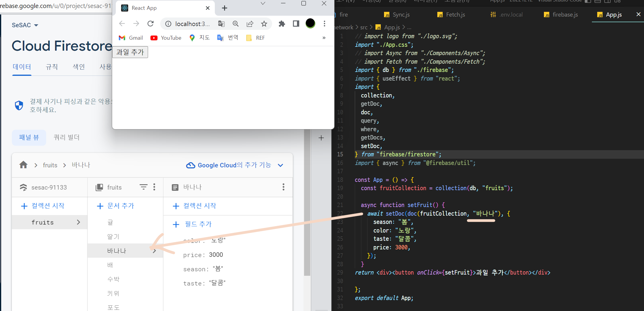Image resolution: width=644 pixels, height=311 pixels.
Task: Select the fruits collection row
Action: 50,222
